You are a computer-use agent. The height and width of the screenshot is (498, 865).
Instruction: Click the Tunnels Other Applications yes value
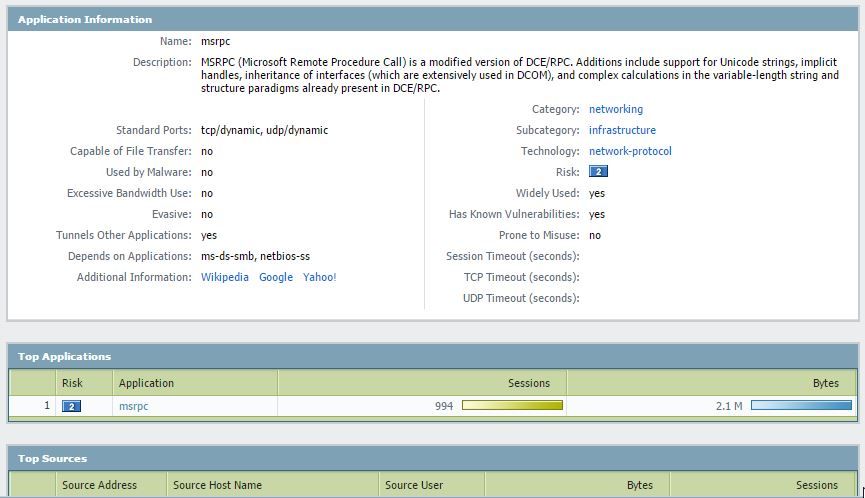tap(209, 235)
